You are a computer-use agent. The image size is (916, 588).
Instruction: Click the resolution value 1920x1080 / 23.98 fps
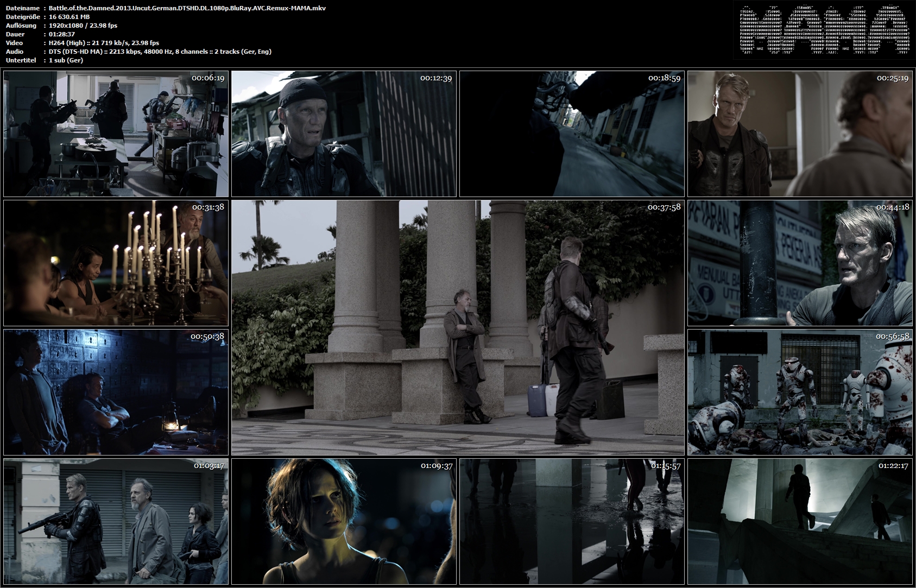(x=83, y=26)
